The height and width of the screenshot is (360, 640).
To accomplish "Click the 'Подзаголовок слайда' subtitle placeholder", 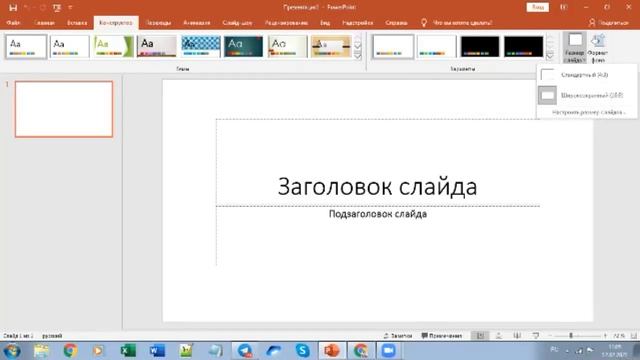I will [x=378, y=214].
